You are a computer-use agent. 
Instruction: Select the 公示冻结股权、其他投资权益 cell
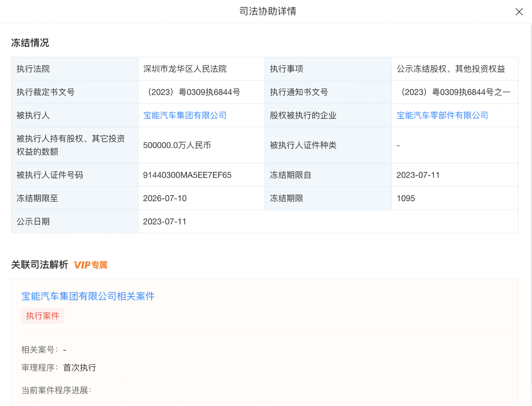pos(451,69)
